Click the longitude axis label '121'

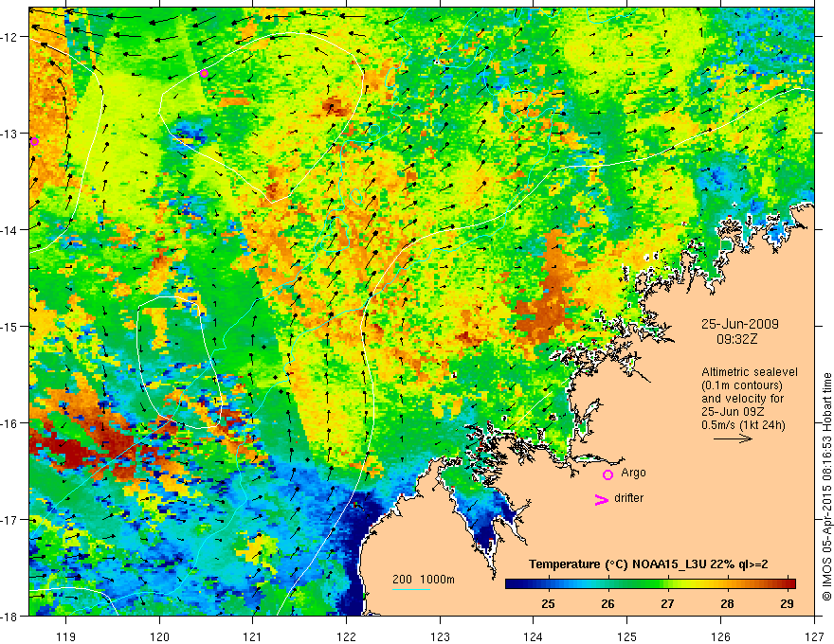(x=253, y=637)
